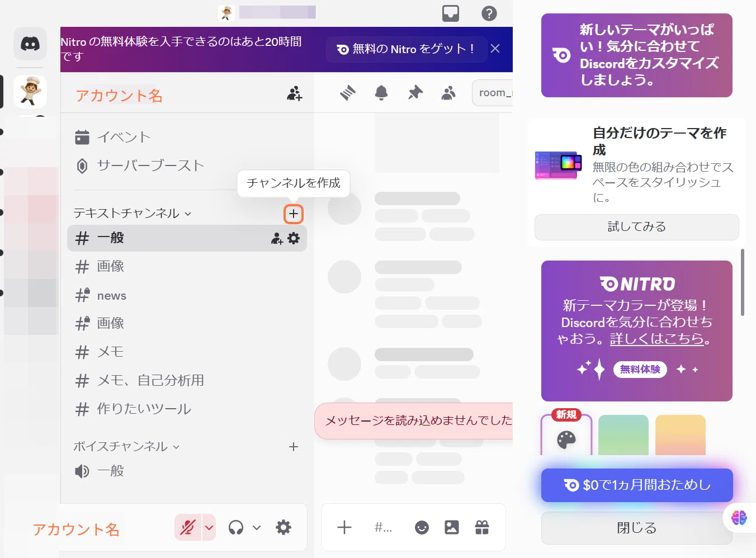The height and width of the screenshot is (558, 756).
Task: Click plus attach icon in message bar
Action: 344,527
